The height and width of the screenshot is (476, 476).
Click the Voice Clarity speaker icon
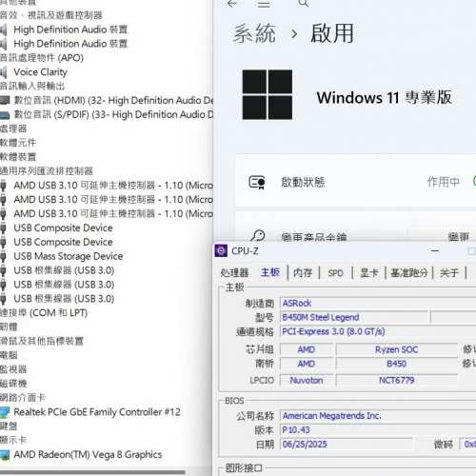3,72
